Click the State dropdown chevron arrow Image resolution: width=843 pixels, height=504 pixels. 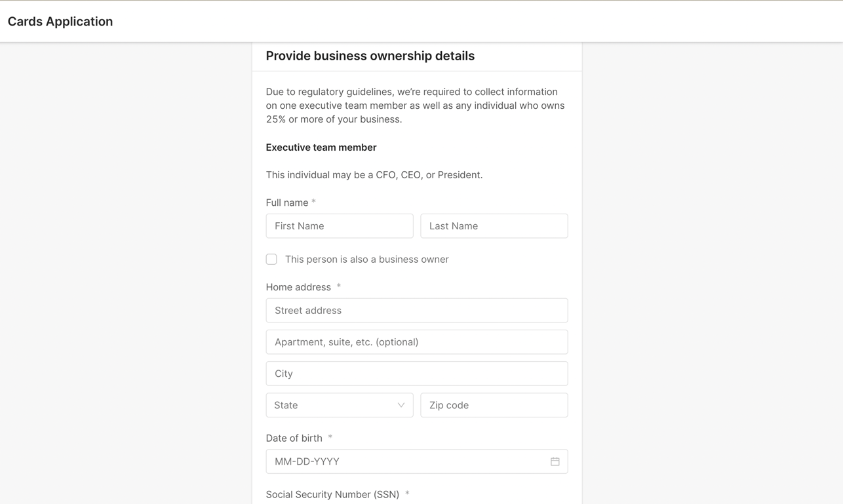(x=401, y=405)
